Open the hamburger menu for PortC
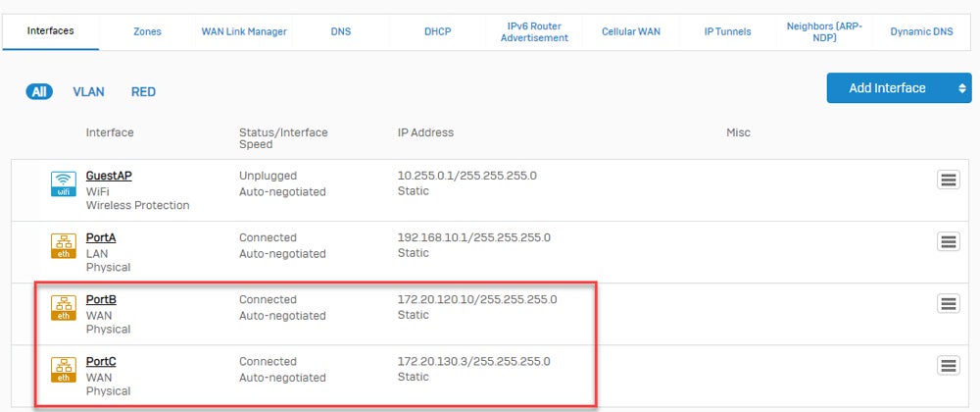This screenshot has width=980, height=412. click(948, 365)
